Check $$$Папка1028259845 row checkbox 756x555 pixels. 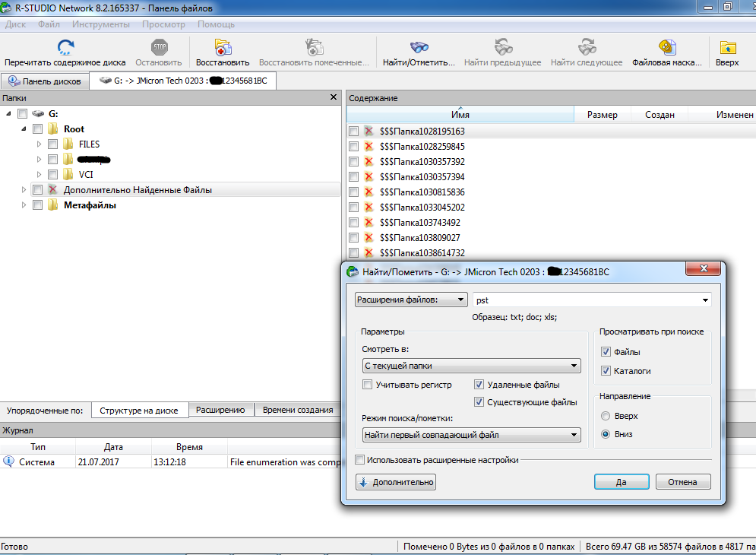click(x=354, y=146)
